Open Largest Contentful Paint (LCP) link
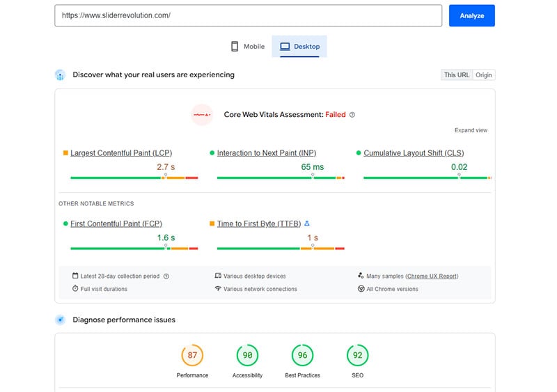Image resolution: width=557 pixels, height=392 pixels. click(x=121, y=152)
